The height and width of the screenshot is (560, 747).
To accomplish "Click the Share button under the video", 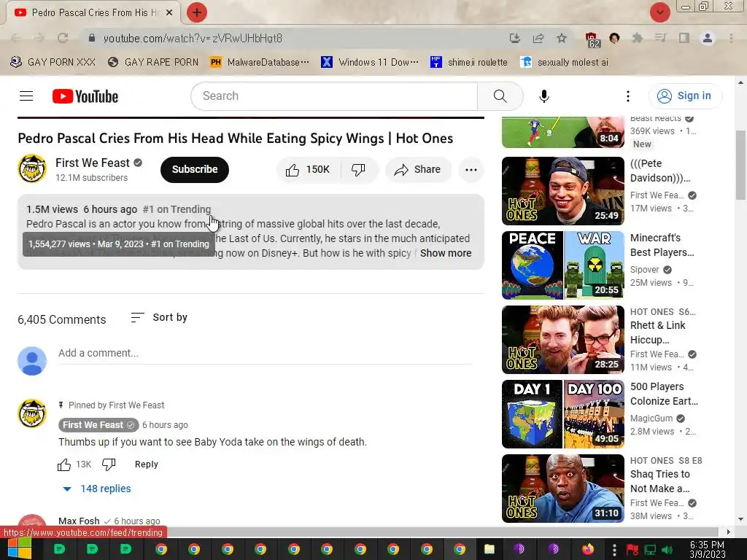I will click(x=418, y=169).
